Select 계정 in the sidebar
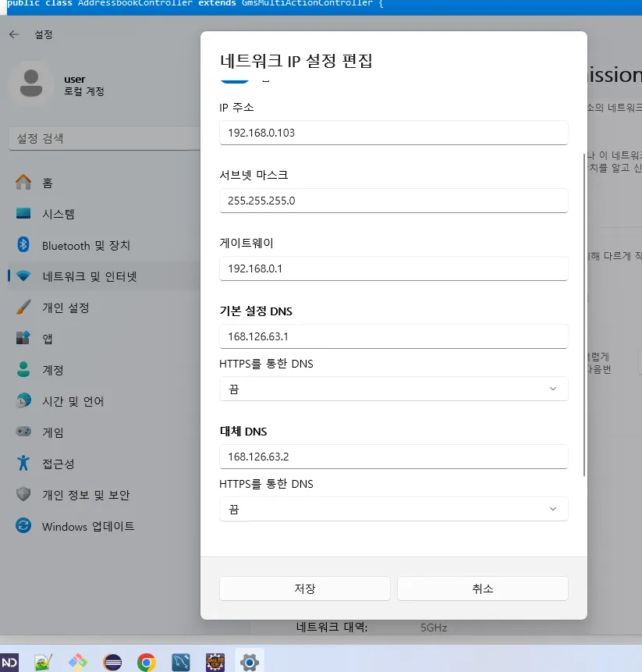Image resolution: width=642 pixels, height=672 pixels. [x=53, y=370]
